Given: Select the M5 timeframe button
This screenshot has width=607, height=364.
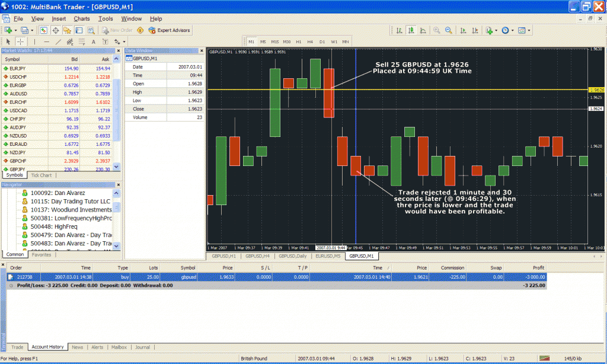Looking at the screenshot, I should [x=263, y=41].
